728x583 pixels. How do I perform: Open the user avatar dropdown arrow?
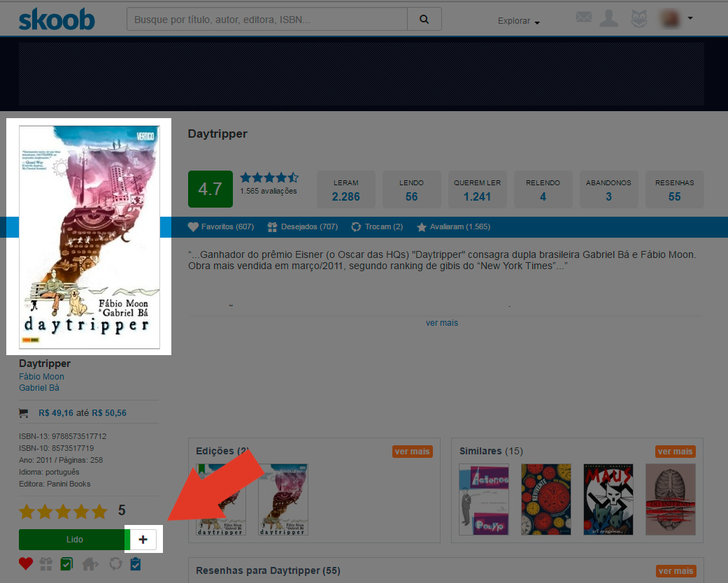pos(690,18)
